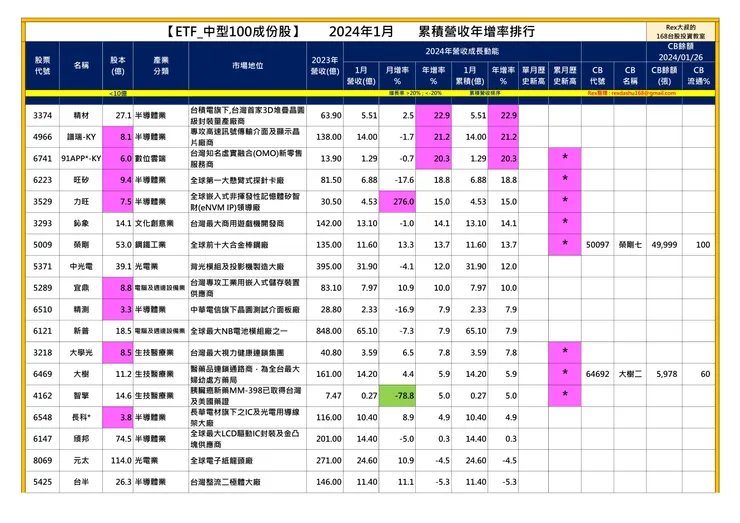Click the pink 股本 cell 6.0

[118, 159]
